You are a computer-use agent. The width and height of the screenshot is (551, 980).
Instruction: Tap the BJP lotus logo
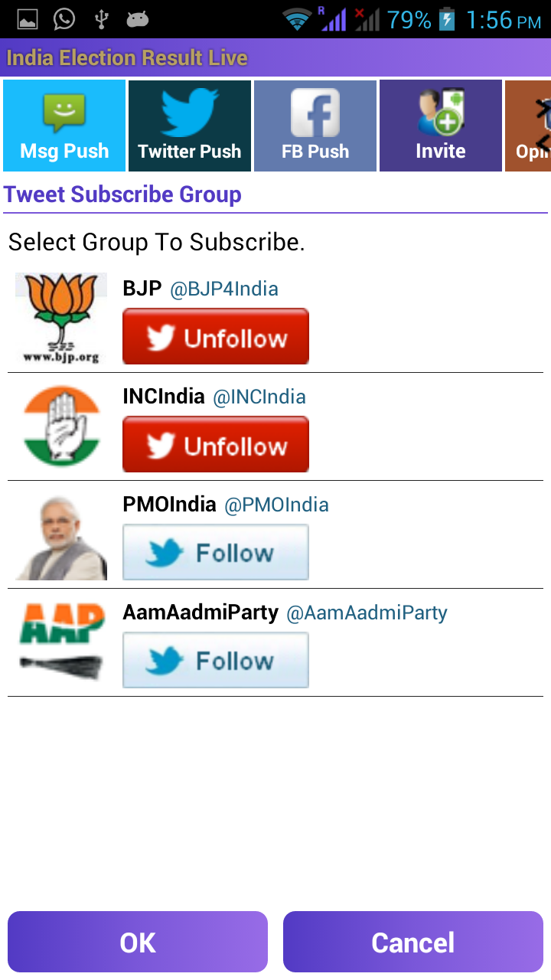click(x=61, y=318)
